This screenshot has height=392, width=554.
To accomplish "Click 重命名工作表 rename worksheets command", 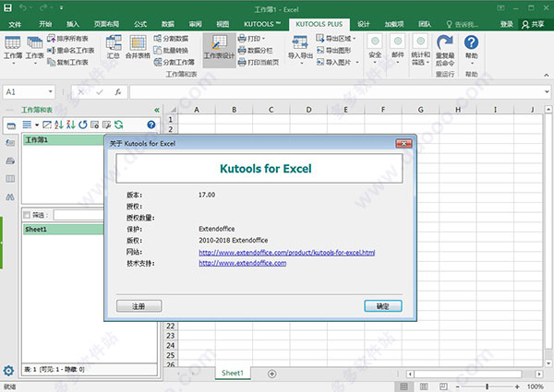I will pos(71,50).
